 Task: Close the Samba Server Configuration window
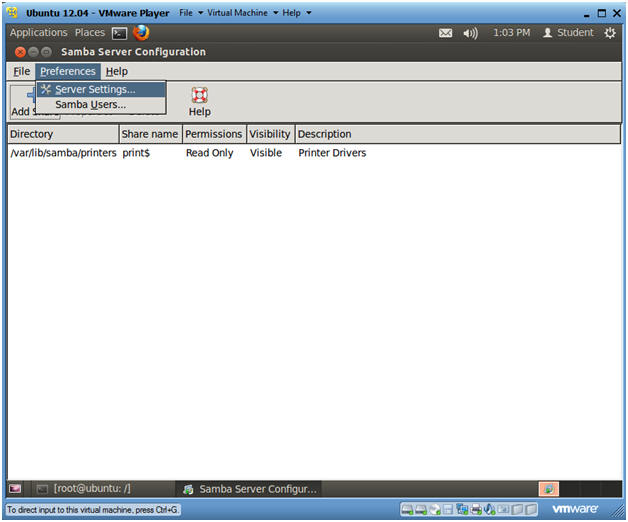tap(20, 52)
